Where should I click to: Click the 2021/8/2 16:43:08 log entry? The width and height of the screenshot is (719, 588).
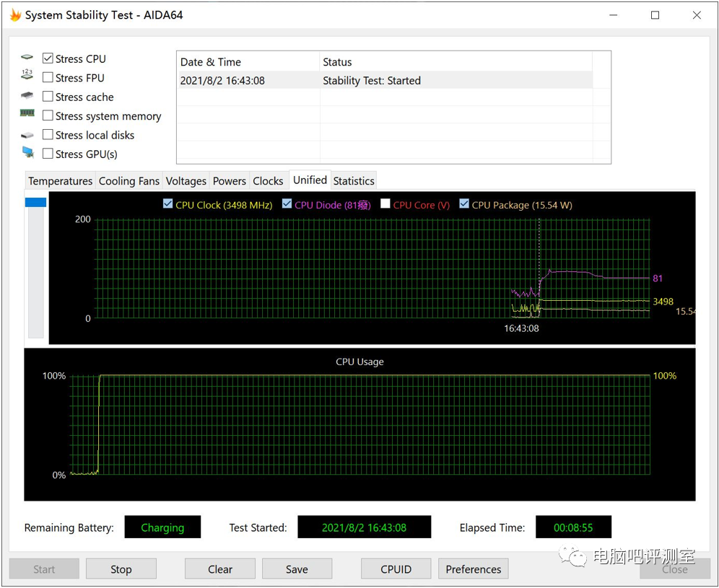222,81
